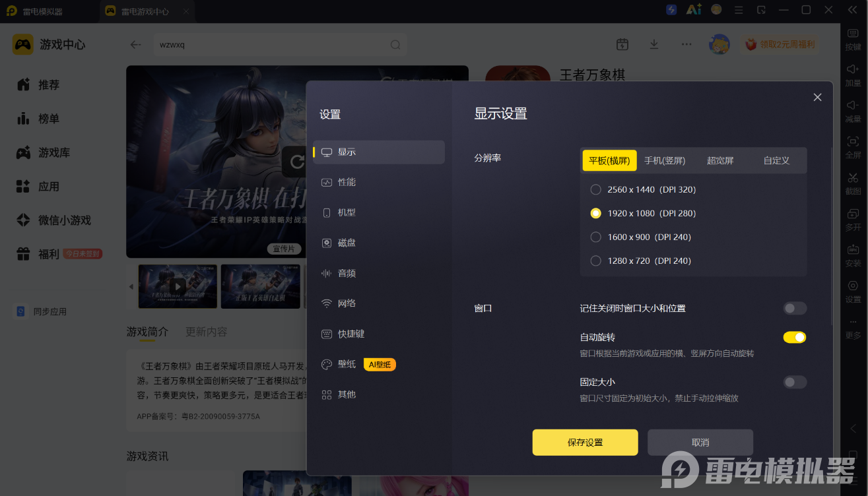
Task: Open 微信小游戏 section
Action: coord(54,220)
